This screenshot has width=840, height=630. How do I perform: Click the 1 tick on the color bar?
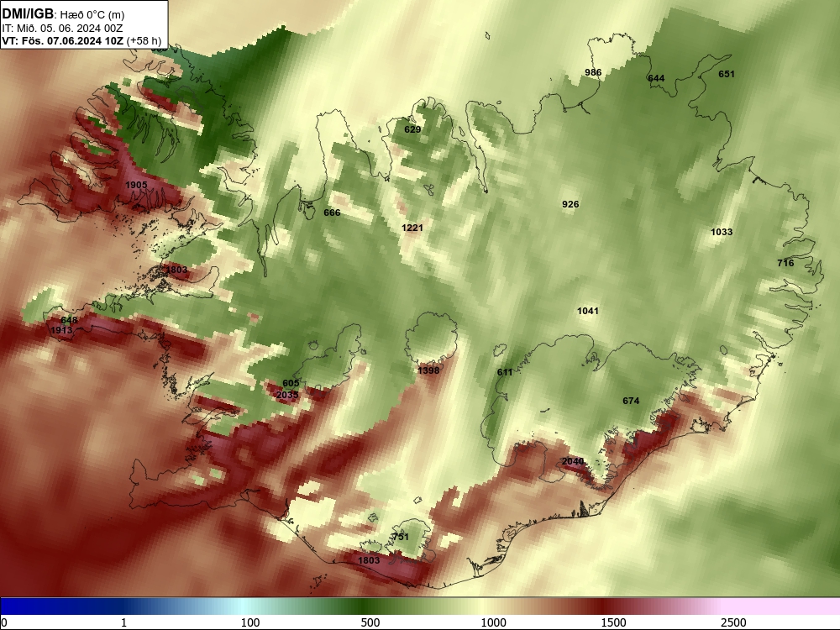(x=123, y=622)
